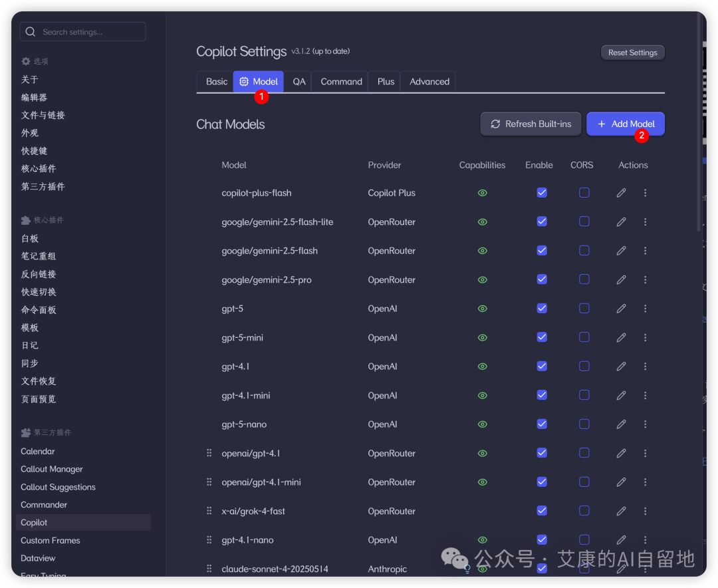This screenshot has width=718, height=588.
Task: Open the QA tab
Action: pos(299,82)
